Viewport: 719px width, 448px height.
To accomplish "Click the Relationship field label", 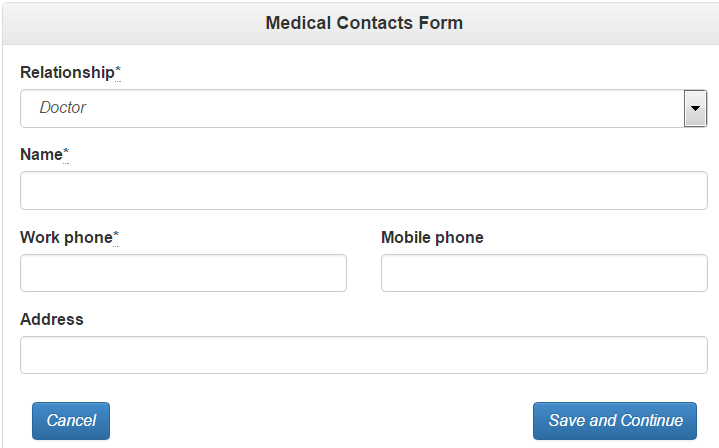I will (x=67, y=73).
